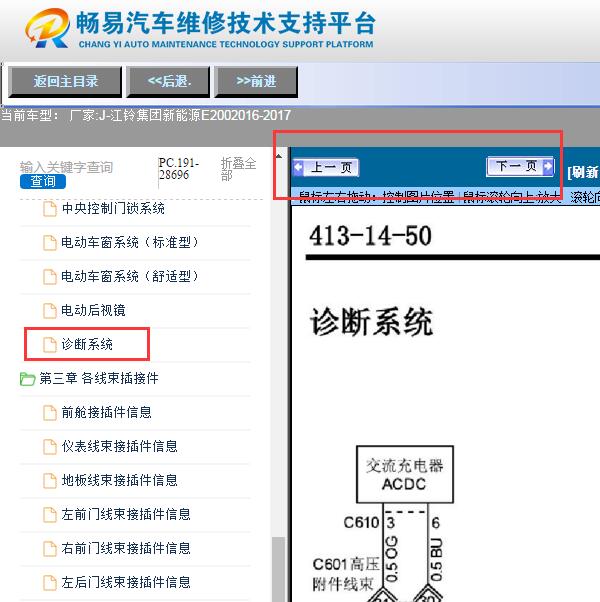Viewport: 600px width, 602px height.
Task: Open 电动车窗系统（标准型）entry
Action: click(x=130, y=242)
